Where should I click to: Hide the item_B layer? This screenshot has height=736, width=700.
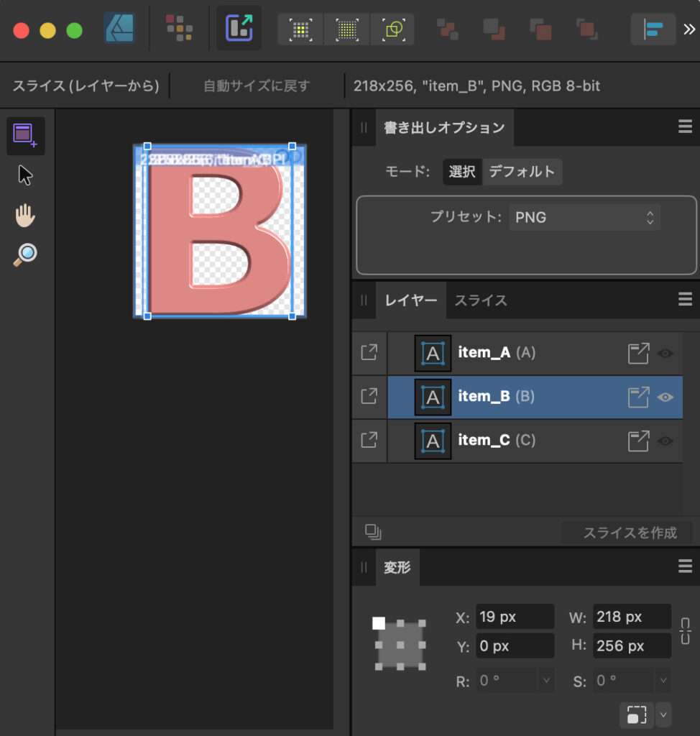(x=666, y=397)
